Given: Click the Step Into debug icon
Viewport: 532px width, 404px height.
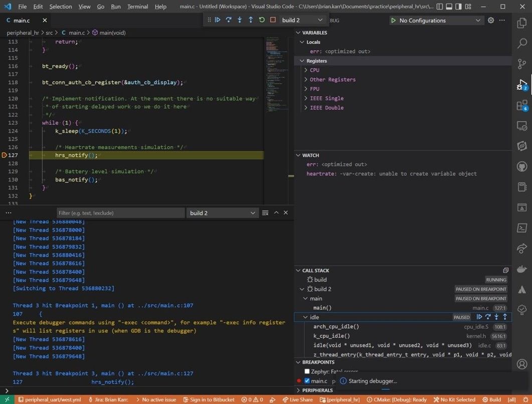Looking at the screenshot, I should point(240,20).
